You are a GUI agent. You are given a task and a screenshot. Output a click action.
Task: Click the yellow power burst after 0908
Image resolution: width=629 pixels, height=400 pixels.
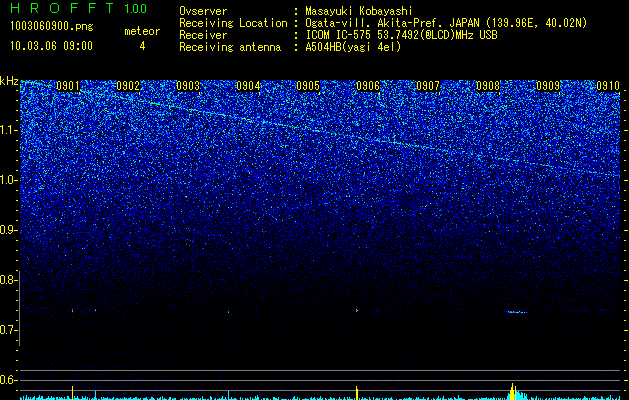click(513, 392)
